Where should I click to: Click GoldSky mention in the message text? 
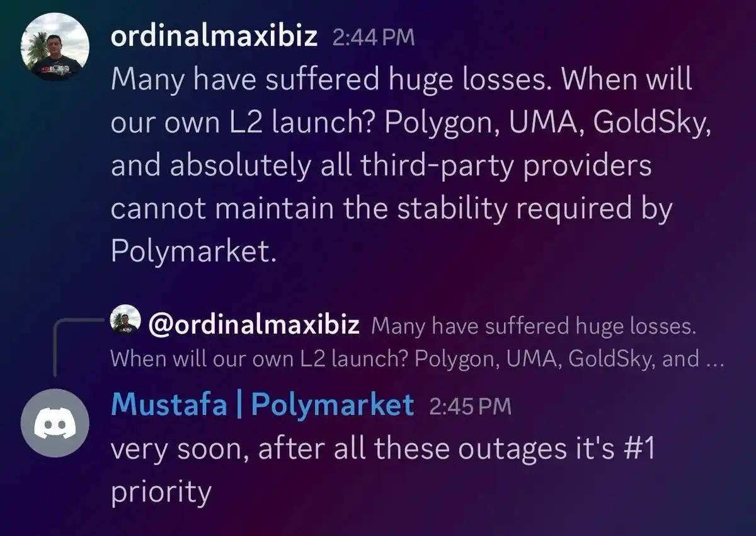pos(652,123)
